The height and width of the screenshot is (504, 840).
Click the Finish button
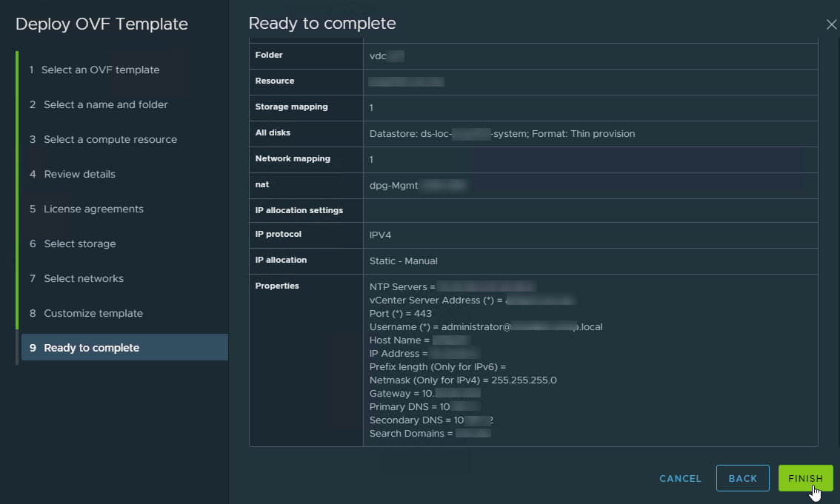point(805,478)
